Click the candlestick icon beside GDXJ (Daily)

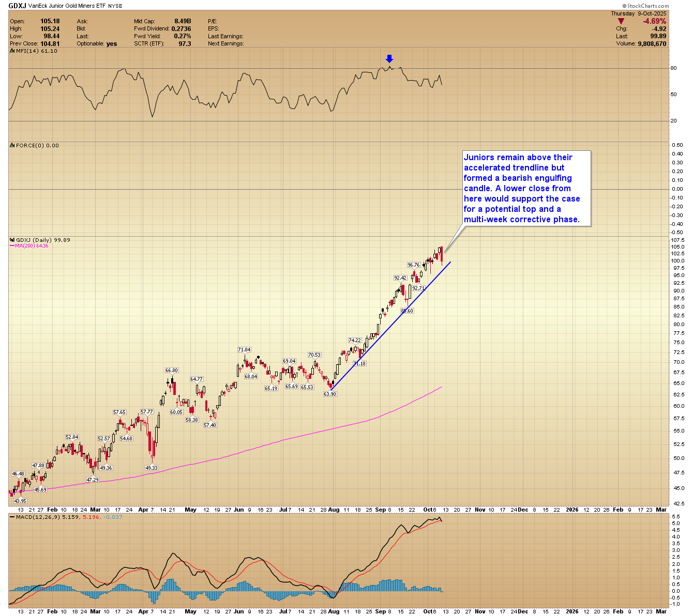tap(12, 240)
